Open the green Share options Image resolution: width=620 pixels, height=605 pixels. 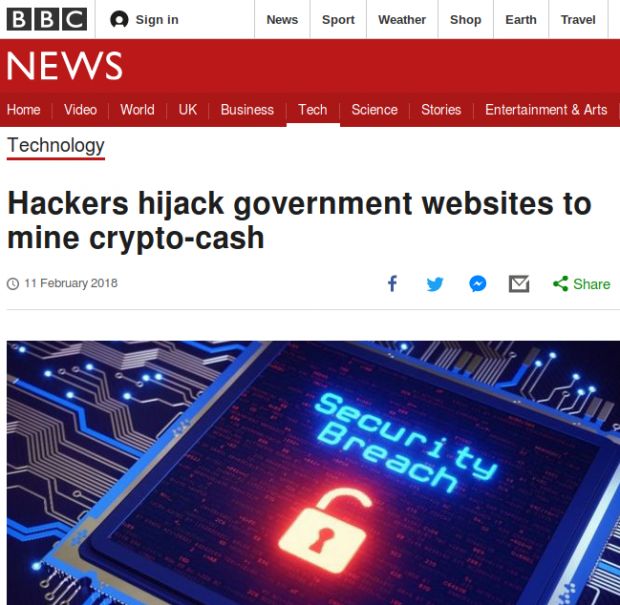pyautogui.click(x=581, y=284)
